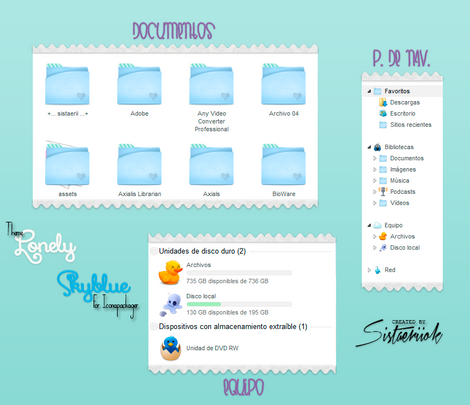Open the bird-in-egg DVD RW drive icon

pos(171,348)
